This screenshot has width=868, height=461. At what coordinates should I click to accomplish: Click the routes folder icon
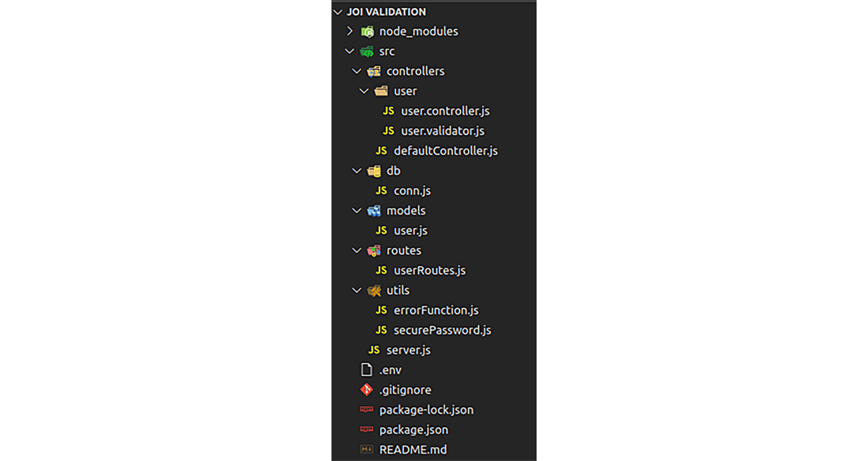click(376, 249)
